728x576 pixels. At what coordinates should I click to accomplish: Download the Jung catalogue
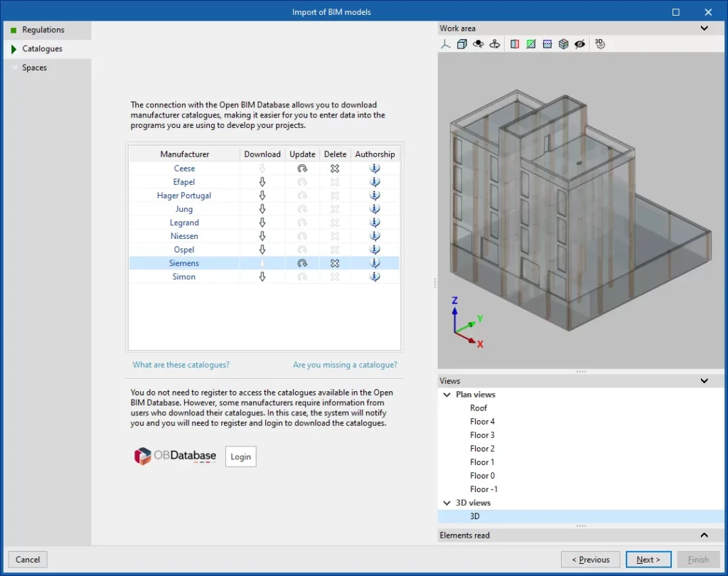click(x=262, y=208)
